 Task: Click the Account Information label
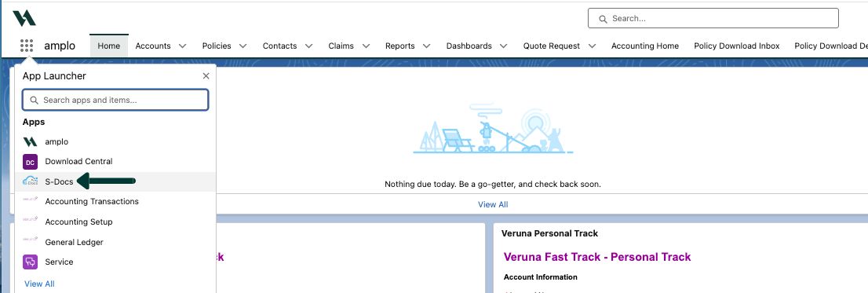pyautogui.click(x=540, y=277)
